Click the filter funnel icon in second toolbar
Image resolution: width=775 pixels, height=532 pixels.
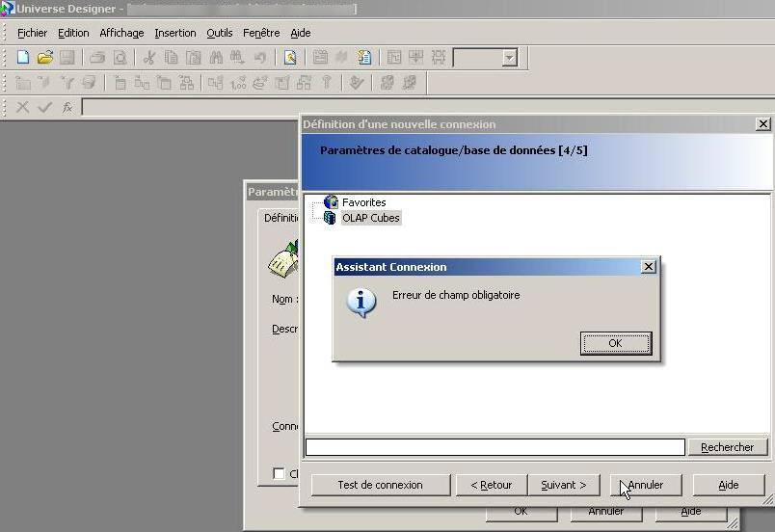click(x=67, y=83)
